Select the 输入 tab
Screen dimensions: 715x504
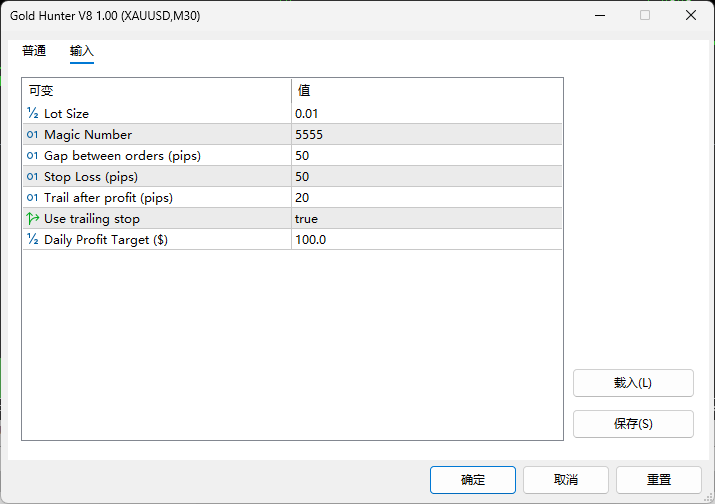82,51
